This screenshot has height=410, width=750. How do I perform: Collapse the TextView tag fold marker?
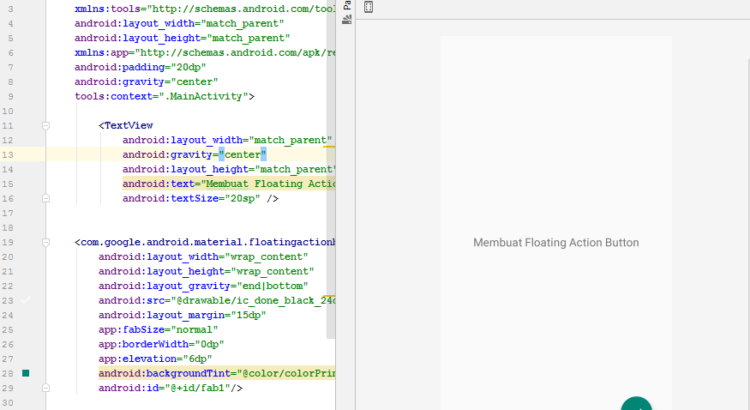click(46, 126)
